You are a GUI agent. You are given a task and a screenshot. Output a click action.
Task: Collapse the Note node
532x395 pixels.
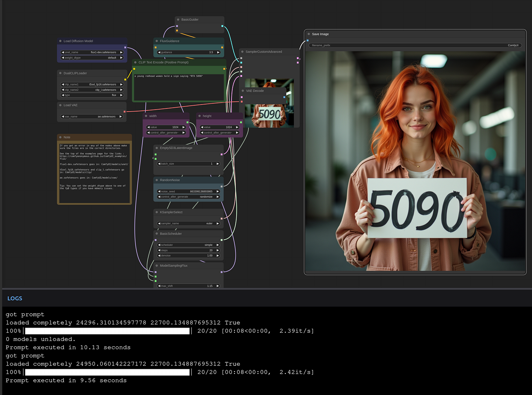(61, 137)
